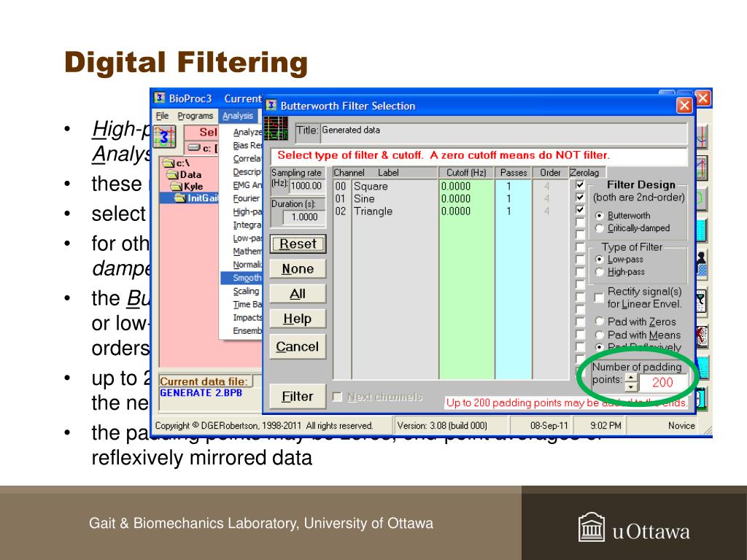Select Pad with Means option

click(x=600, y=335)
